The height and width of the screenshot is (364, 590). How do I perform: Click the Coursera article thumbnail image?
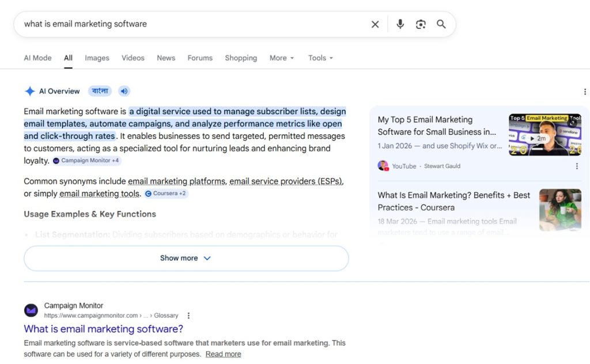pos(560,210)
